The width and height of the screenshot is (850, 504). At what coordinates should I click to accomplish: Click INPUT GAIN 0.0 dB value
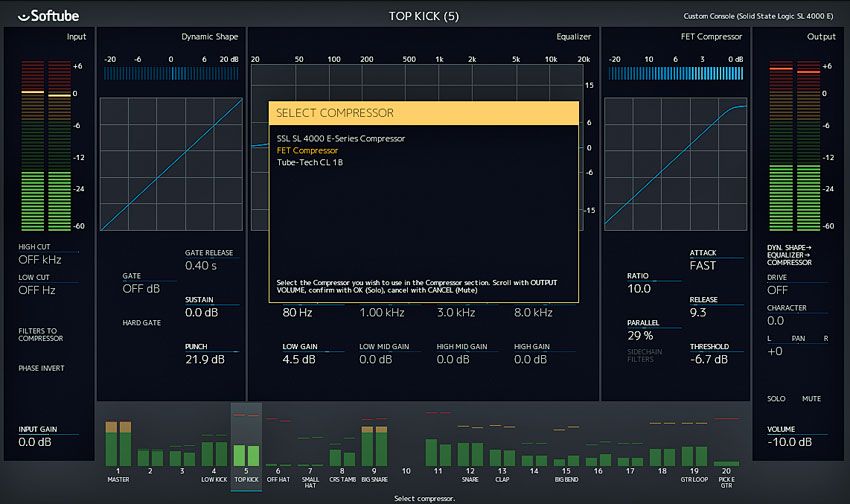(35, 442)
